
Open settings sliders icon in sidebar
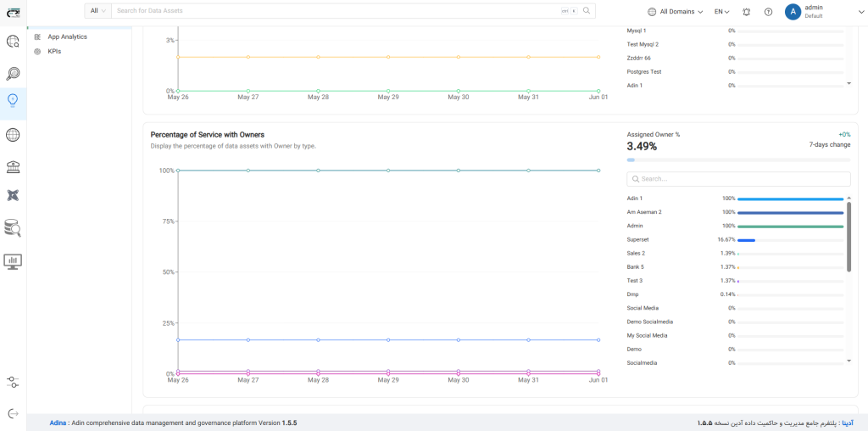pyautogui.click(x=13, y=380)
